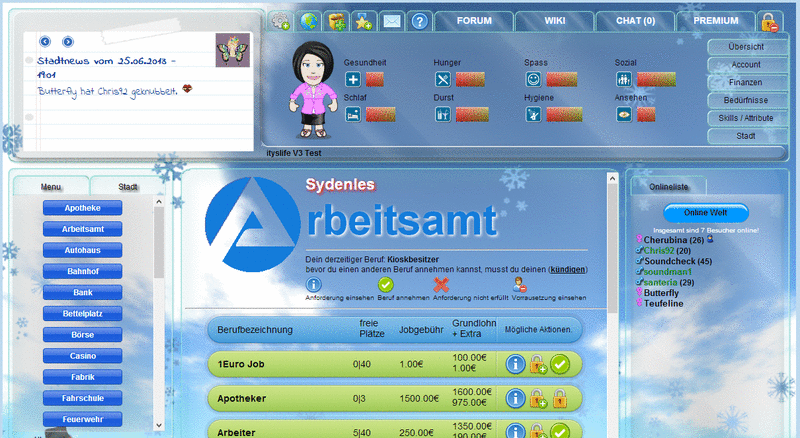800x438 pixels.
Task: Switch to the CHAT (0) tab
Action: click(635, 21)
